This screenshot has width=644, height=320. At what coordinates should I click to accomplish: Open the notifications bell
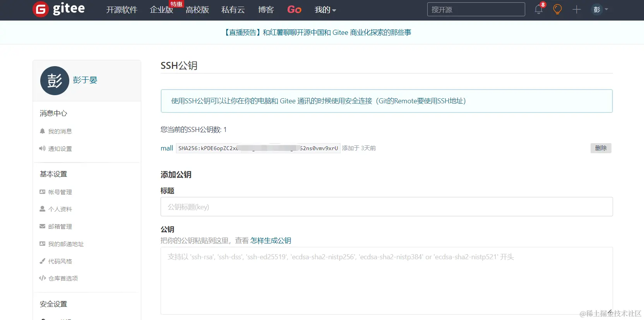(x=539, y=9)
